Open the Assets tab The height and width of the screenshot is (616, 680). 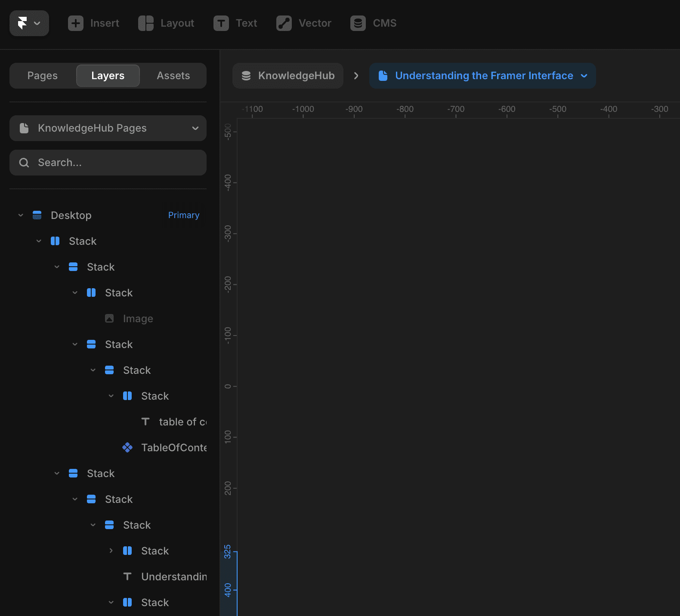(x=173, y=76)
